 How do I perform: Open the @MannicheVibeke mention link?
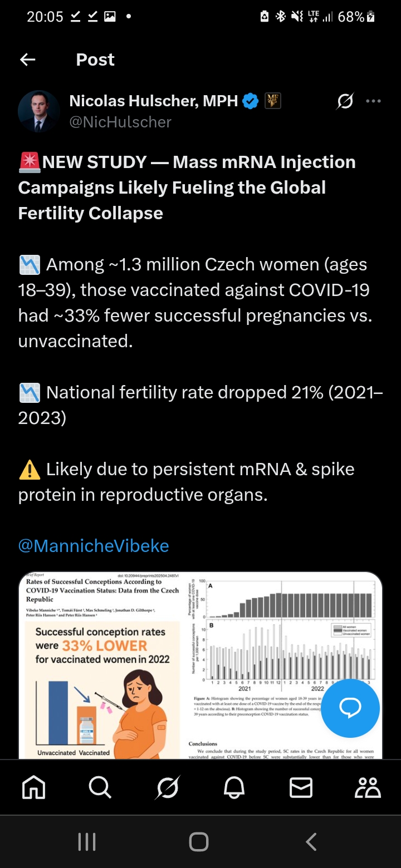click(x=94, y=546)
